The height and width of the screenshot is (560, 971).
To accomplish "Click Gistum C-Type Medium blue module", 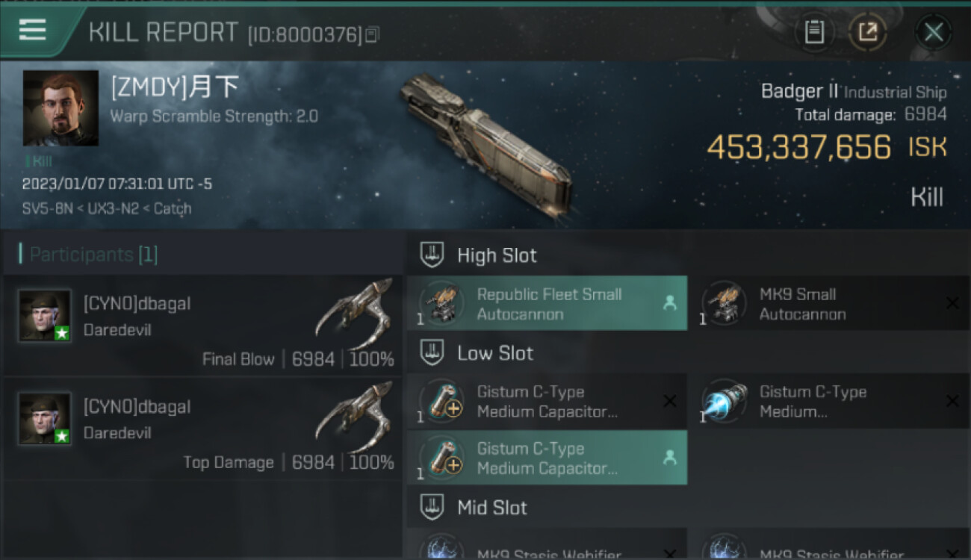I will point(829,402).
